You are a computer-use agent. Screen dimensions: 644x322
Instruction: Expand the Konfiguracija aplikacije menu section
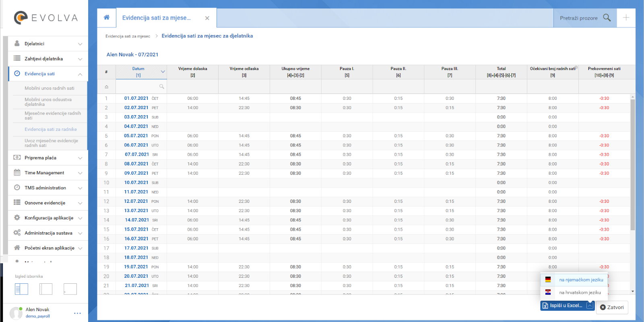80,218
